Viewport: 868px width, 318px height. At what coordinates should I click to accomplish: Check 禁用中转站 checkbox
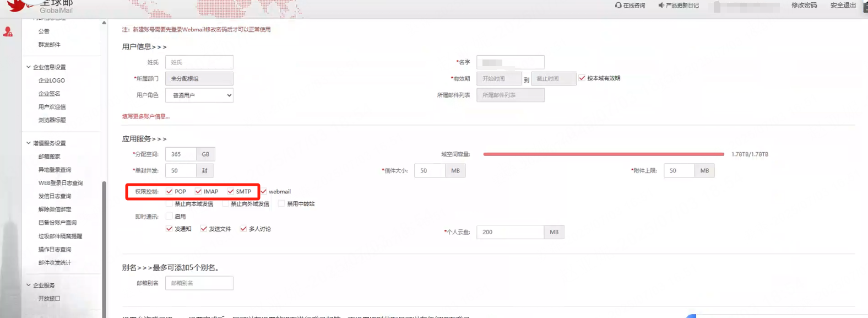(x=281, y=203)
